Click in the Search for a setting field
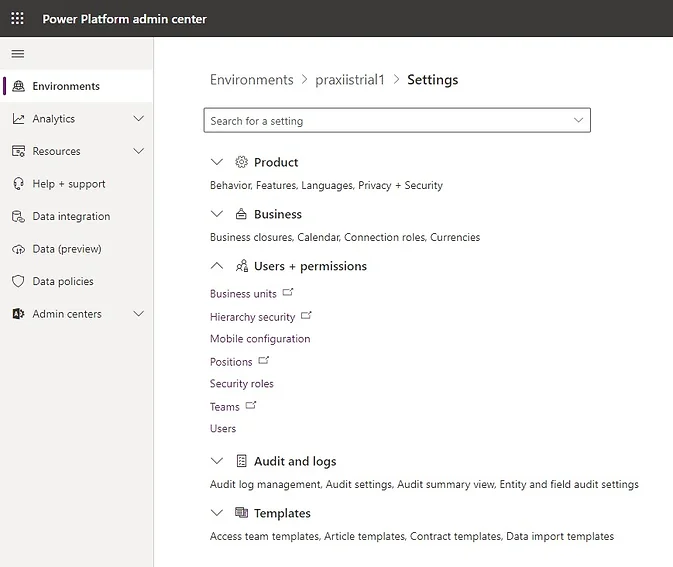The height and width of the screenshot is (567, 673). pos(397,120)
